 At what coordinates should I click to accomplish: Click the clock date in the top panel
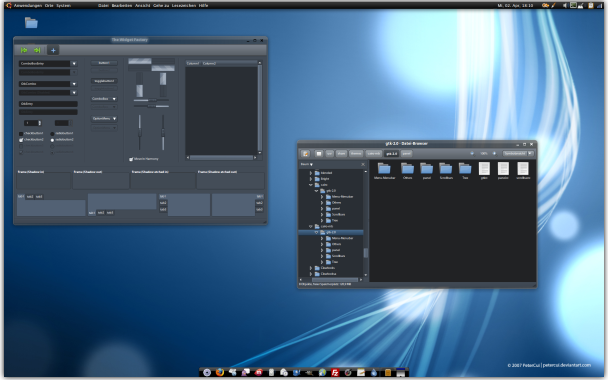515,5
